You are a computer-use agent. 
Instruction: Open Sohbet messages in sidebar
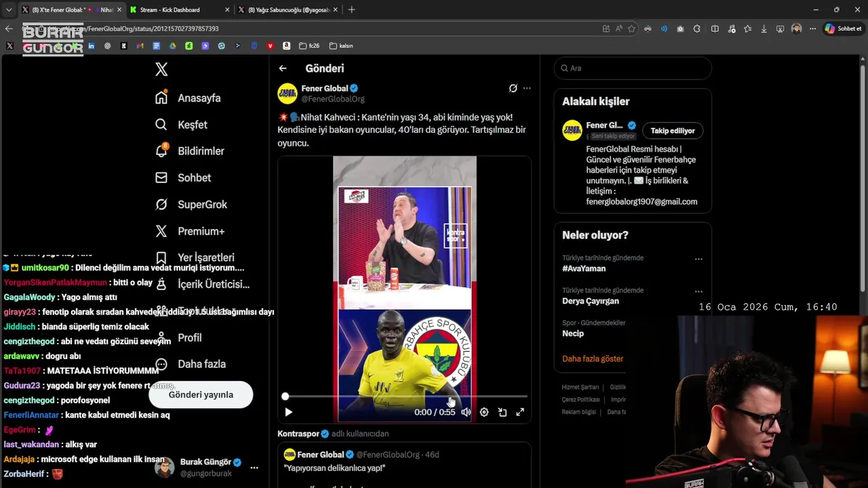[182, 178]
